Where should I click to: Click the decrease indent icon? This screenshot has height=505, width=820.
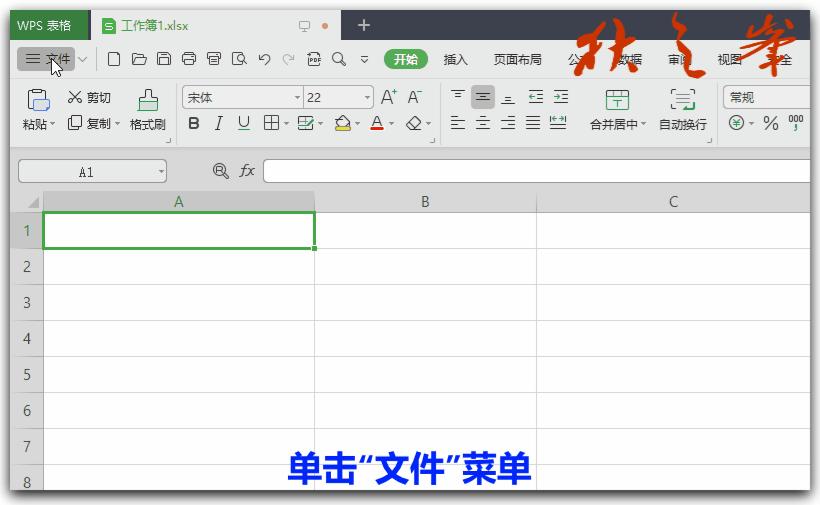point(536,96)
